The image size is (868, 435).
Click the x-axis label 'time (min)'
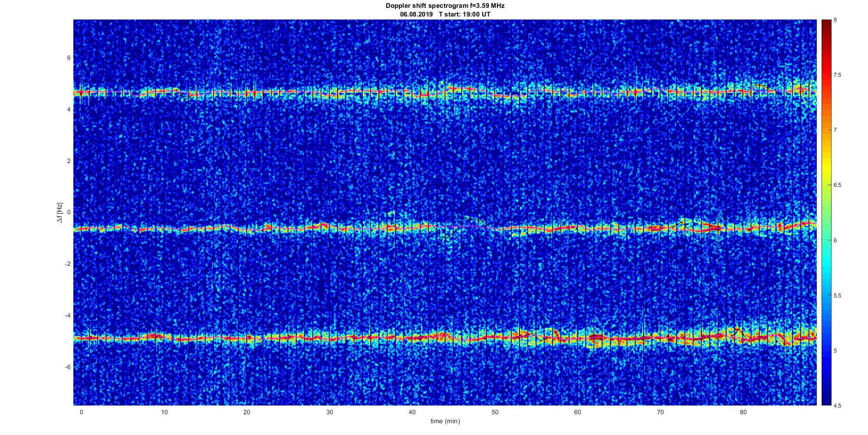[x=445, y=421]
